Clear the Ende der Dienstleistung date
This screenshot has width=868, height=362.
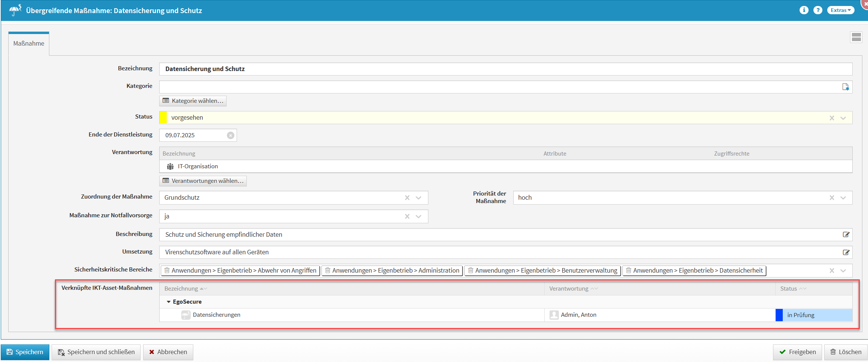pos(230,135)
